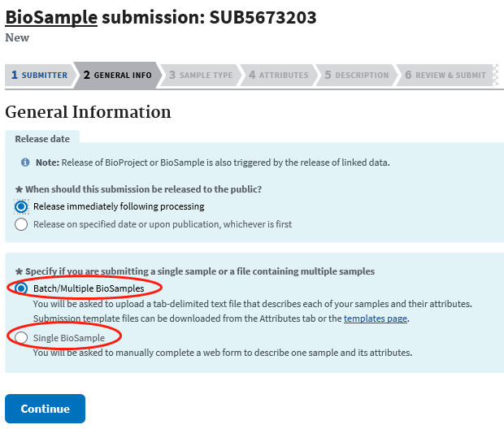Viewport: 504px width, 429px height.
Task: Click the BioSample link in title
Action: (51, 17)
